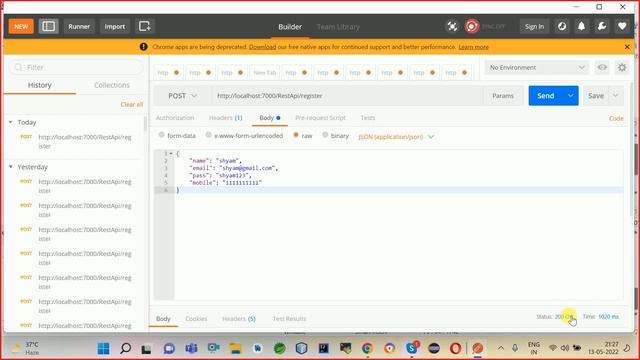
Task: Open the Test Results tab
Action: 289,318
